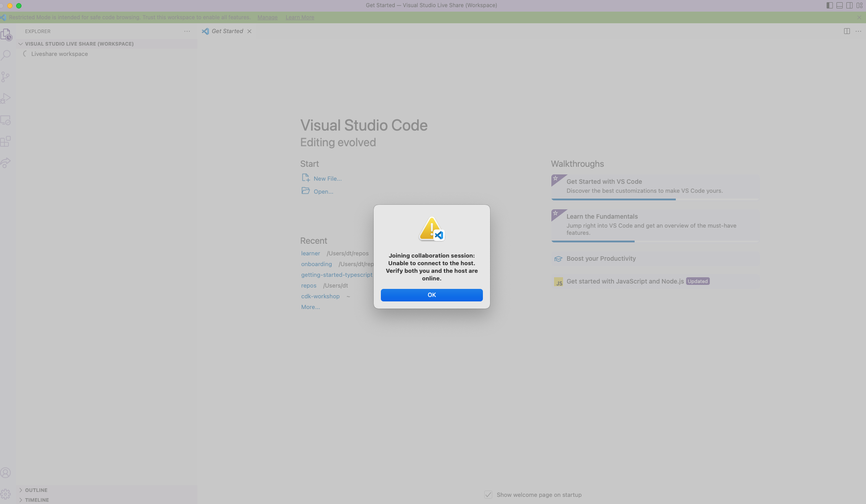Open the recent onboarding folder
Screen dimensions: 866x504
click(x=316, y=264)
